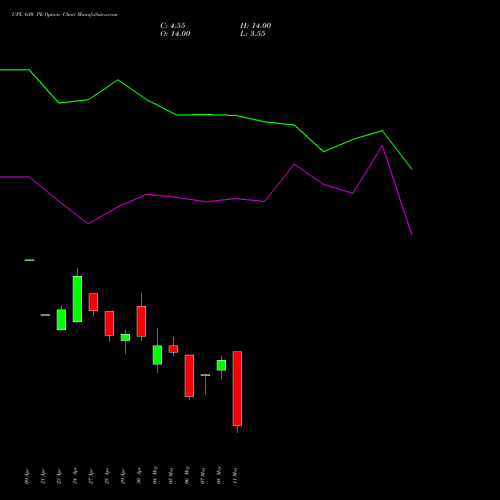
Task: Click the red candle above 06 May
Action: point(189,376)
